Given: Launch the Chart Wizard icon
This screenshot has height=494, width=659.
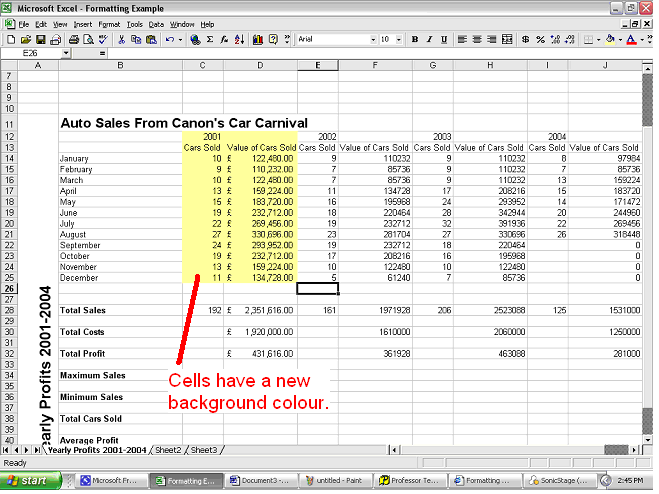Looking at the screenshot, I should 257,39.
